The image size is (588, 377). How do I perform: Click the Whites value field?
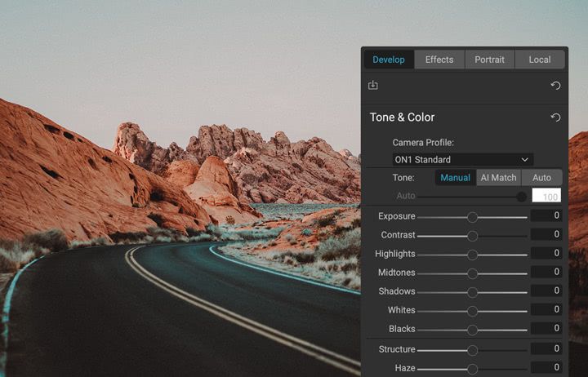[546, 309]
